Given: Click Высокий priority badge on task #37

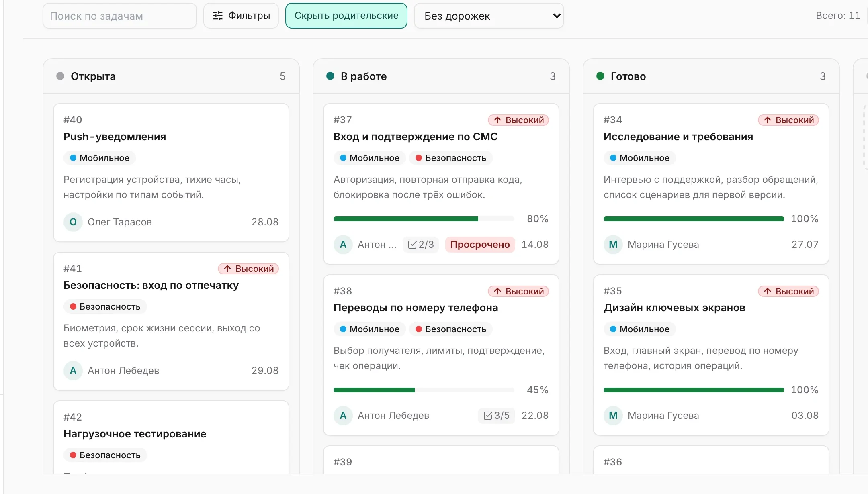Looking at the screenshot, I should pyautogui.click(x=518, y=120).
